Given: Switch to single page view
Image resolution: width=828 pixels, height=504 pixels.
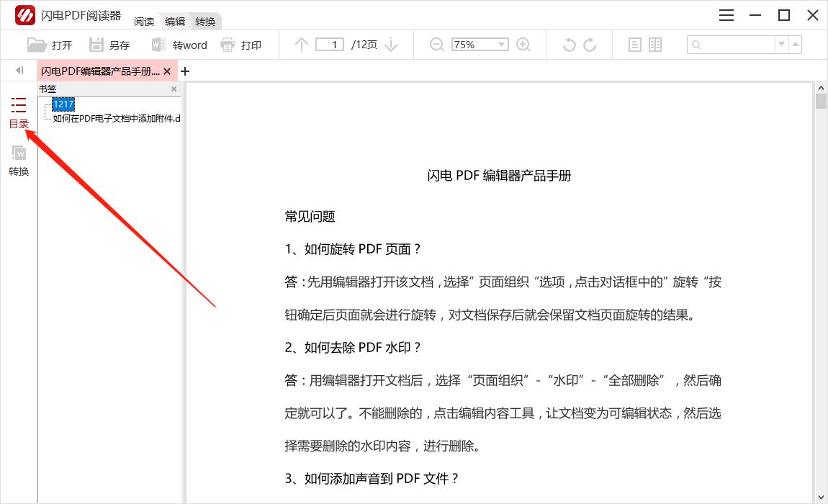Looking at the screenshot, I should point(634,45).
